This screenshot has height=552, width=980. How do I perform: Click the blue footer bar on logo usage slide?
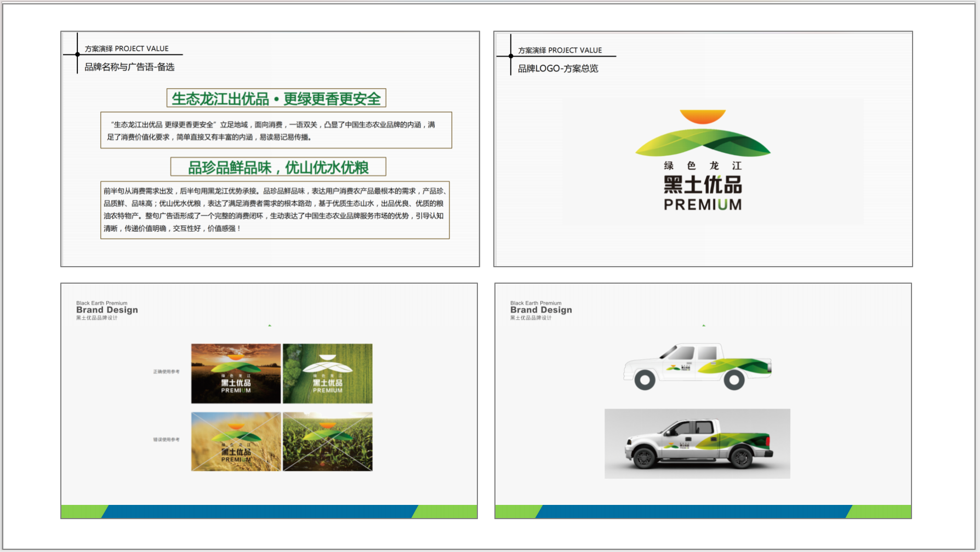point(260,511)
